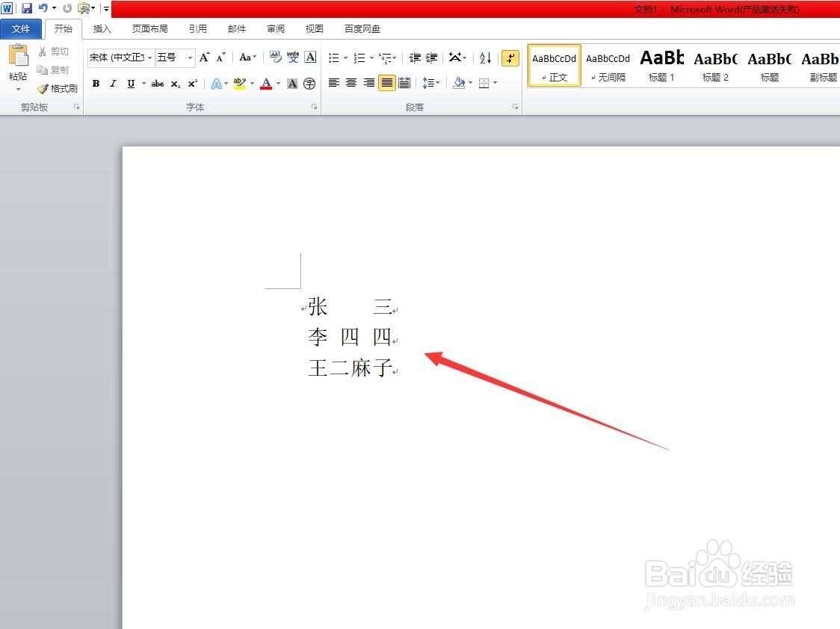Image resolution: width=840 pixels, height=629 pixels.
Task: Click the Save icon on Quick Access Toolbar
Action: (28, 8)
